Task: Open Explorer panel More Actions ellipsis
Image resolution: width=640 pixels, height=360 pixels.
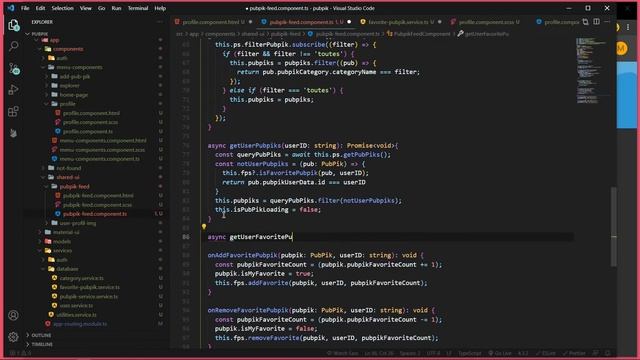Action: [160, 22]
